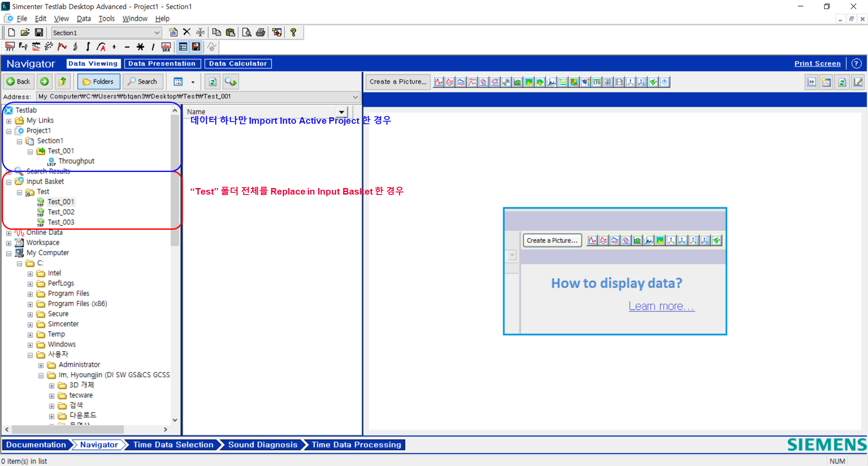868x466 pixels.
Task: Click the double-arrow skip icon at toolbar right
Action: coord(811,82)
